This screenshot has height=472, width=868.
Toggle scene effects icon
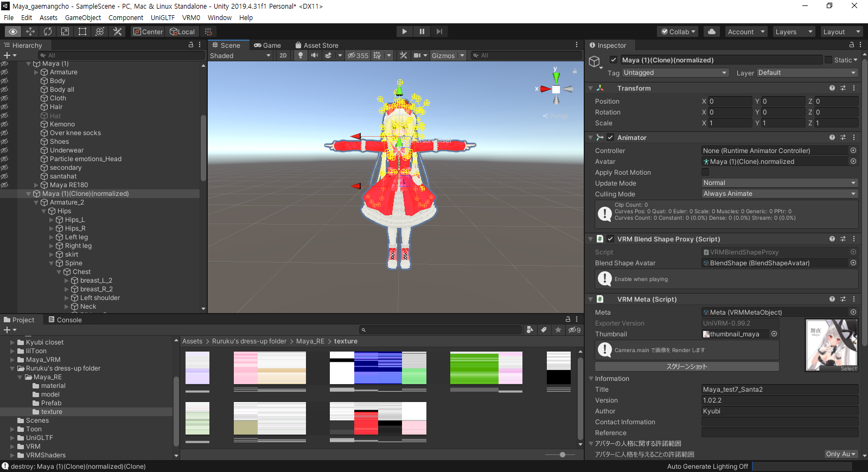328,55
